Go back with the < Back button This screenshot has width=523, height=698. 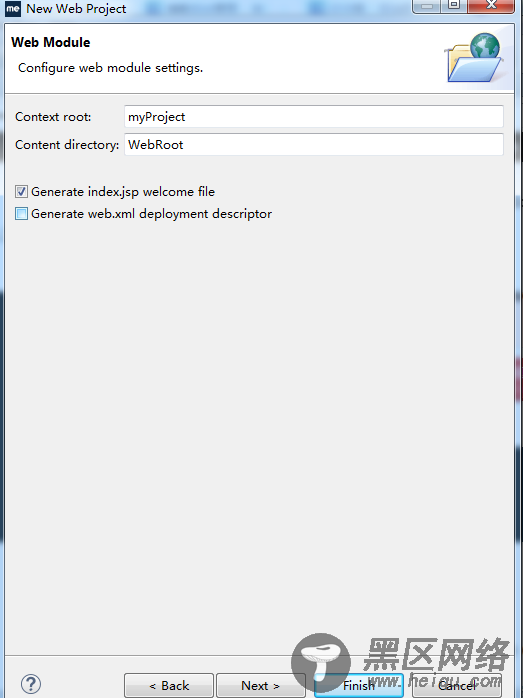169,686
